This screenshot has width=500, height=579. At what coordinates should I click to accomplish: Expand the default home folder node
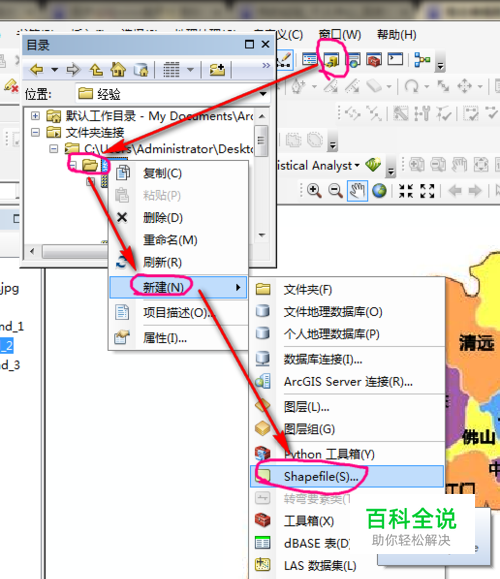pos(35,116)
